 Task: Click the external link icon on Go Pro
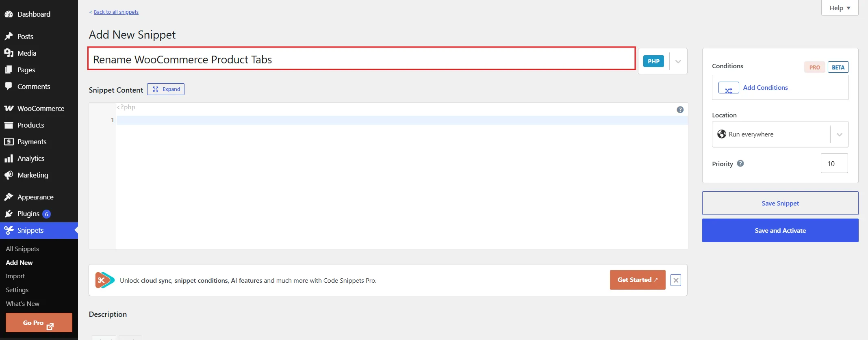point(50,326)
